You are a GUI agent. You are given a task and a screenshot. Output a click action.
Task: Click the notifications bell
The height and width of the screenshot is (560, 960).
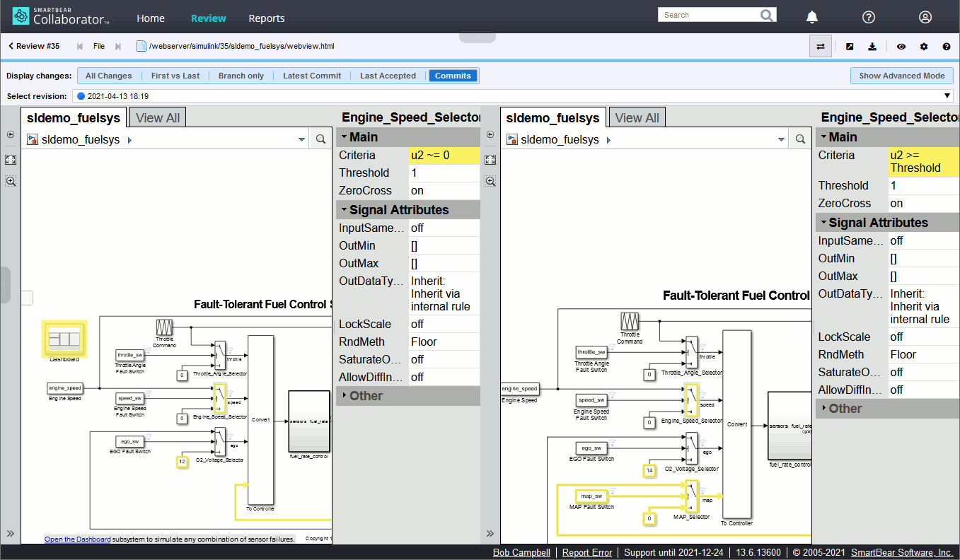tap(811, 17)
